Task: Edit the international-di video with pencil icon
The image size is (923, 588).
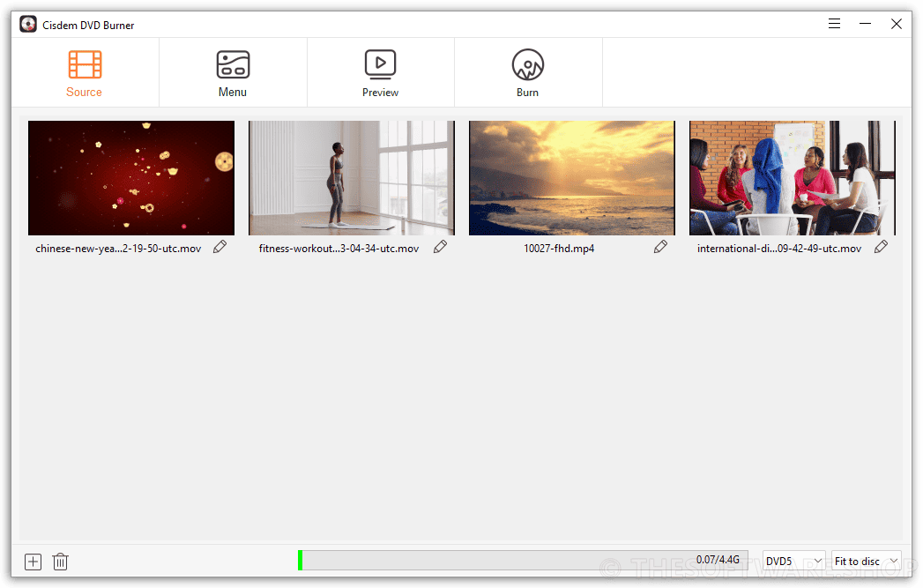Action: click(x=881, y=247)
